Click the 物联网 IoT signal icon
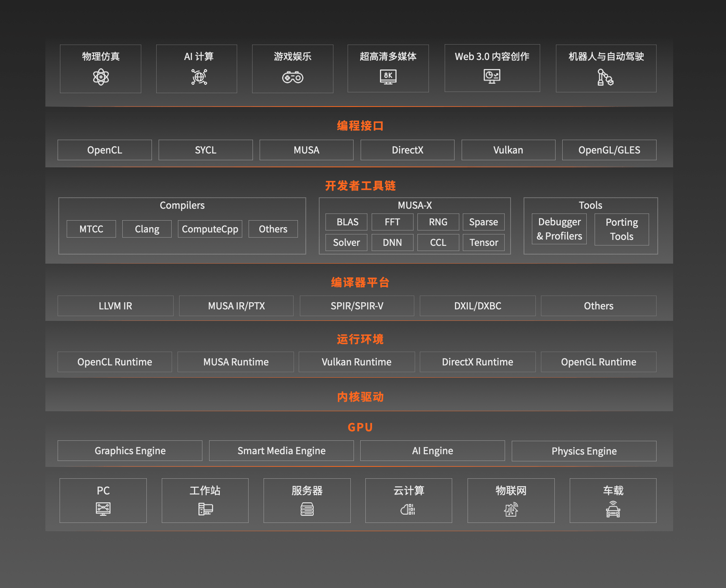Viewport: 726px width, 588px height. pos(511,509)
